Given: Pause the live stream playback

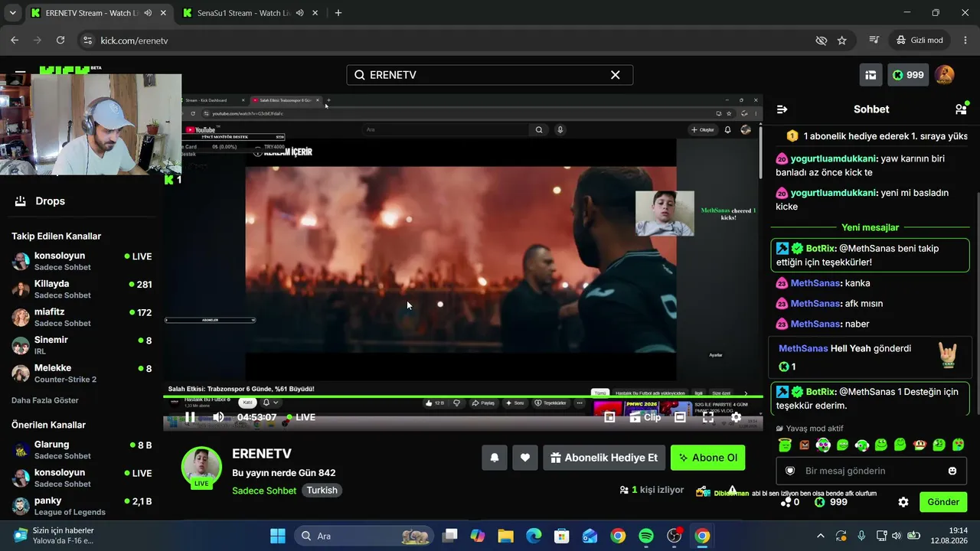Looking at the screenshot, I should [190, 417].
